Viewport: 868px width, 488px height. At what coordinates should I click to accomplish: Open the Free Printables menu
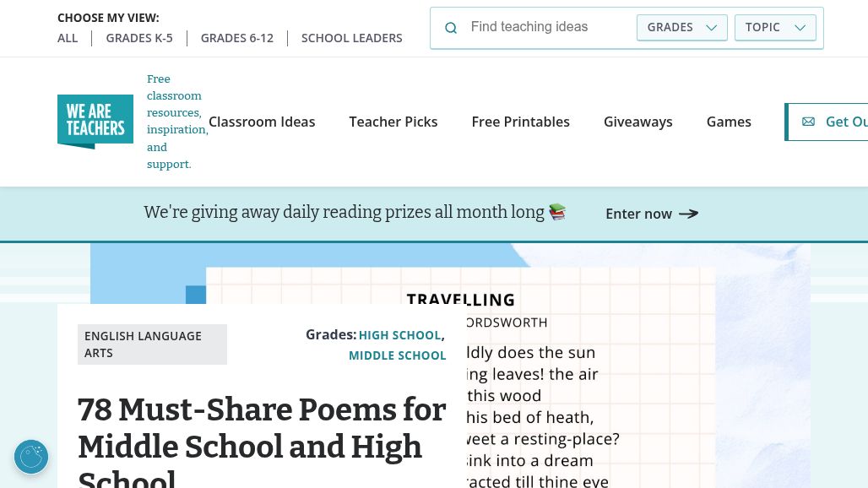pos(521,122)
